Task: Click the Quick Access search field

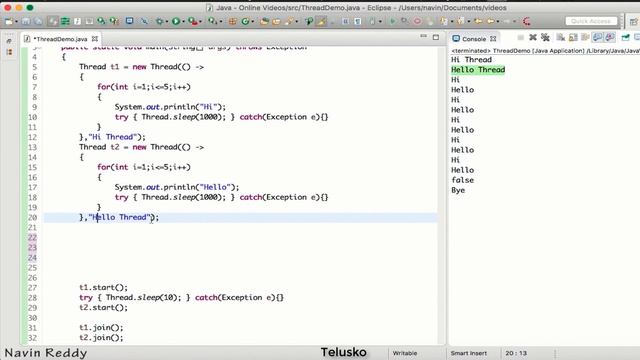Action: click(x=591, y=21)
